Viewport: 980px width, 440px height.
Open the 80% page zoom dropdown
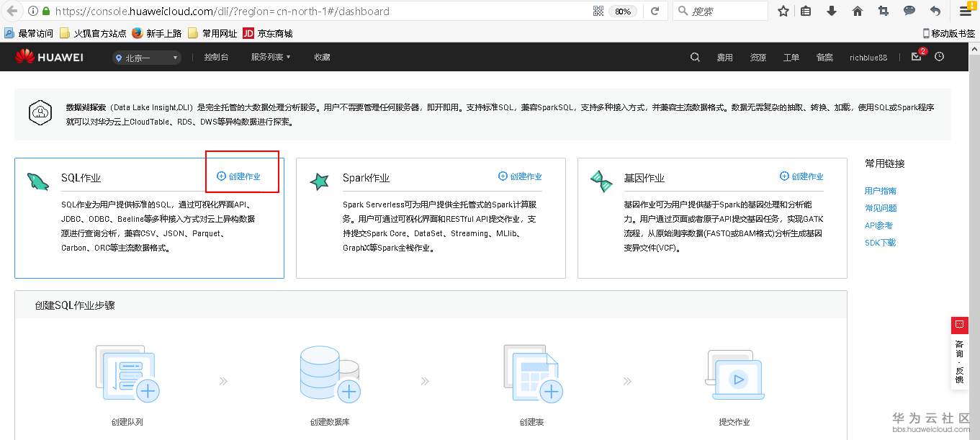624,11
